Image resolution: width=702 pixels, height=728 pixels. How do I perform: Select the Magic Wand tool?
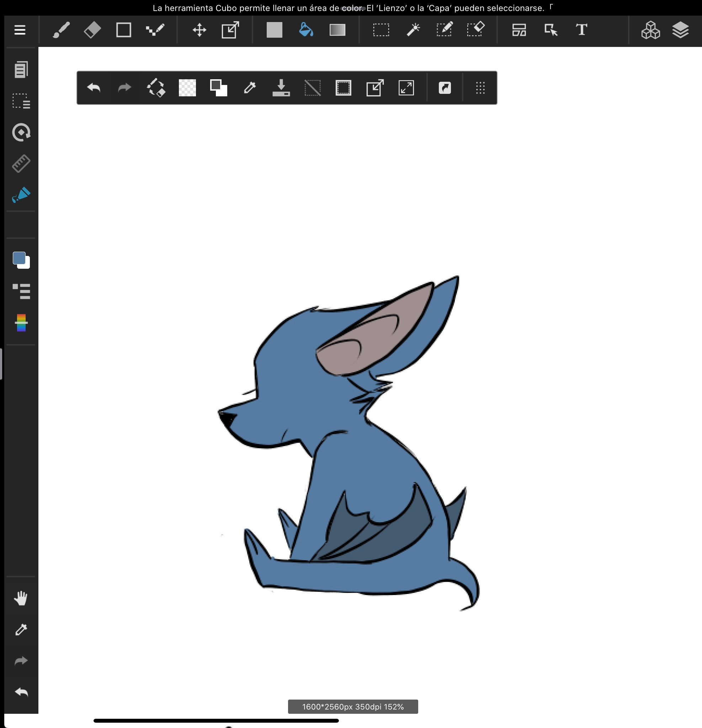pos(413,30)
